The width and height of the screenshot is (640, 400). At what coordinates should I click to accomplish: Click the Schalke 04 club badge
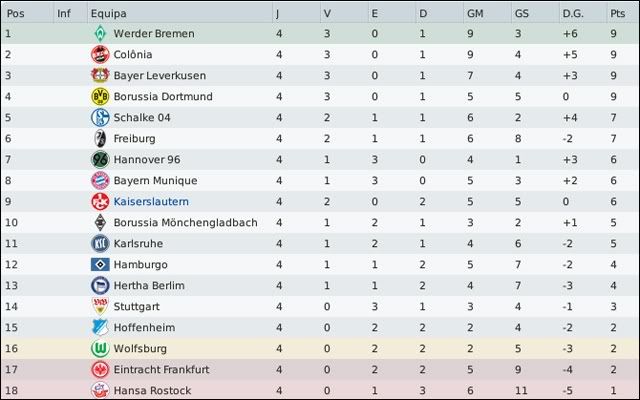[98, 118]
